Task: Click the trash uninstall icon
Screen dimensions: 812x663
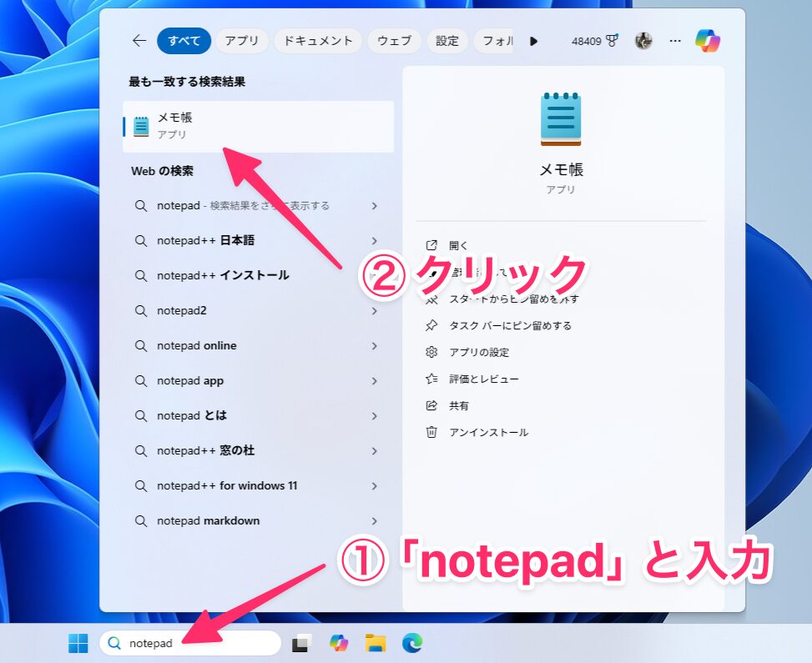Action: click(x=431, y=432)
